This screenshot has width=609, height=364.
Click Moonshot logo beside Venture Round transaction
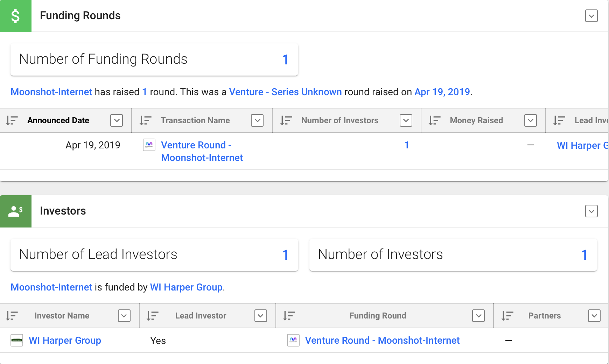click(149, 145)
